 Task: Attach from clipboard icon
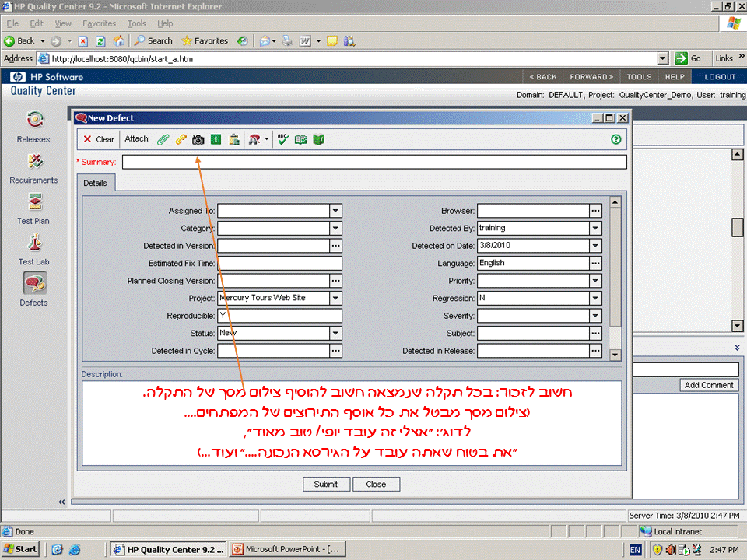(234, 139)
